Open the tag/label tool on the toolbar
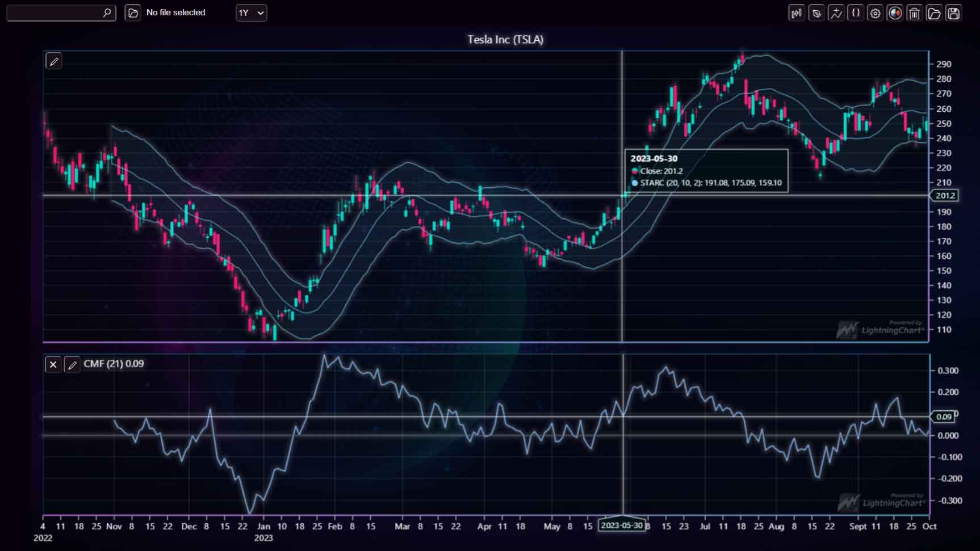 tap(816, 12)
